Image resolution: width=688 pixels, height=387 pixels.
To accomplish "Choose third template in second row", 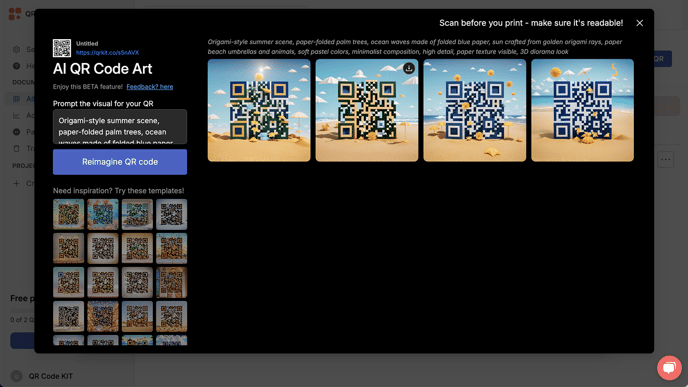I will coord(137,248).
